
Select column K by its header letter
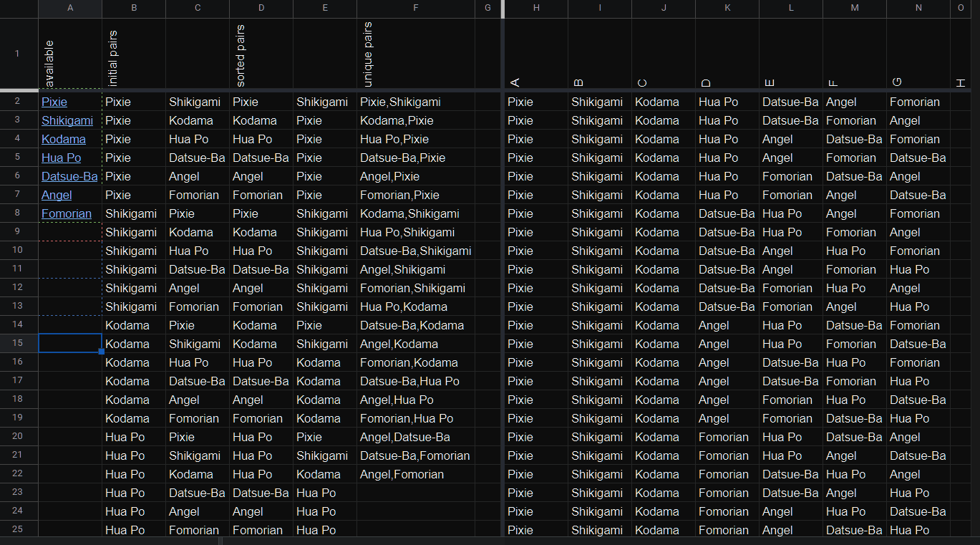click(727, 8)
